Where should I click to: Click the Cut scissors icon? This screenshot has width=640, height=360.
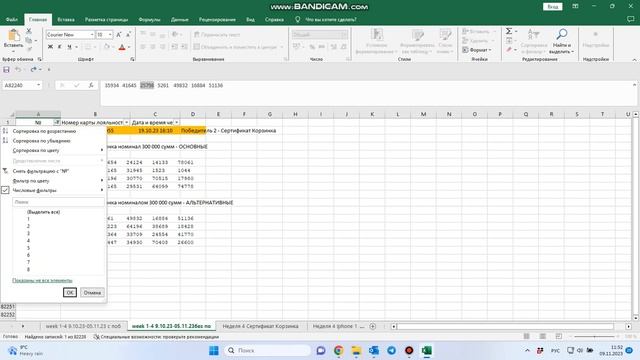coord(29,31)
